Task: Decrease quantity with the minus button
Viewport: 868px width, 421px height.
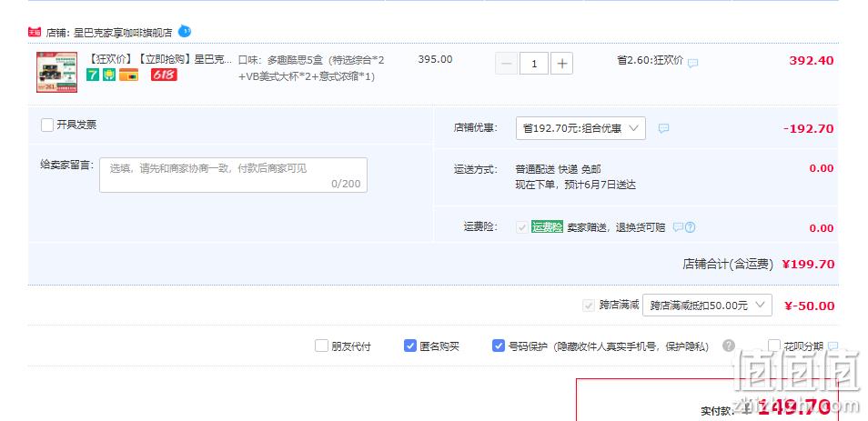Action: click(x=506, y=64)
